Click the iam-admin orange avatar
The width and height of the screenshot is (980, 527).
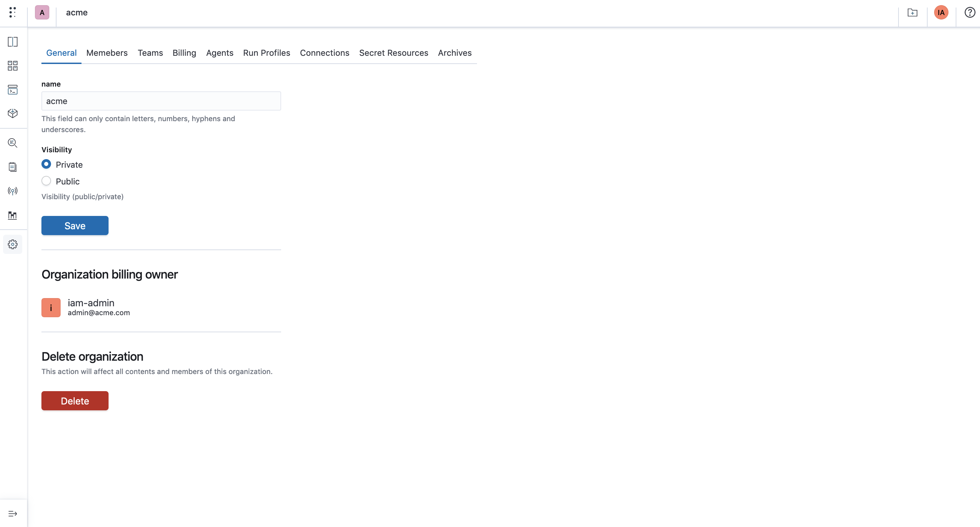(51, 308)
